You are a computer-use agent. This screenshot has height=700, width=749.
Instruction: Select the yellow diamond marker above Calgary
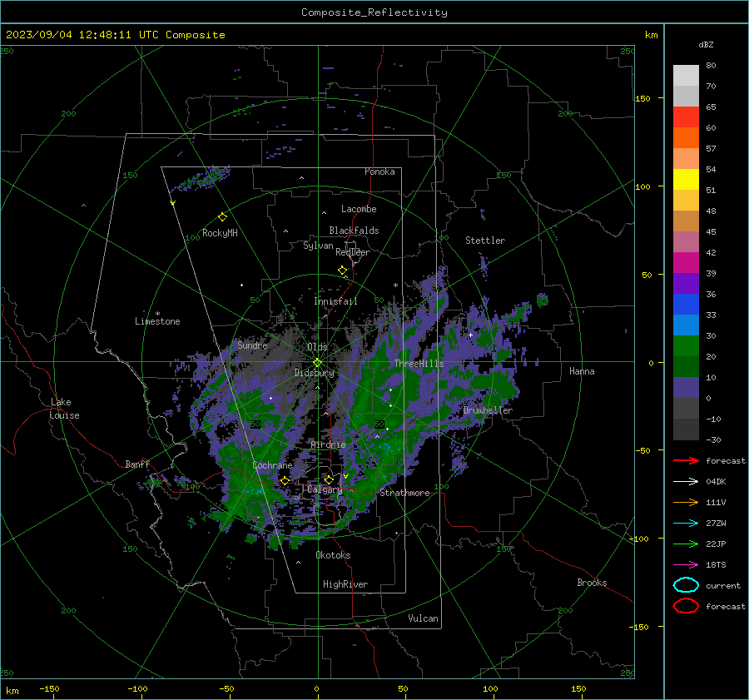tap(329, 479)
